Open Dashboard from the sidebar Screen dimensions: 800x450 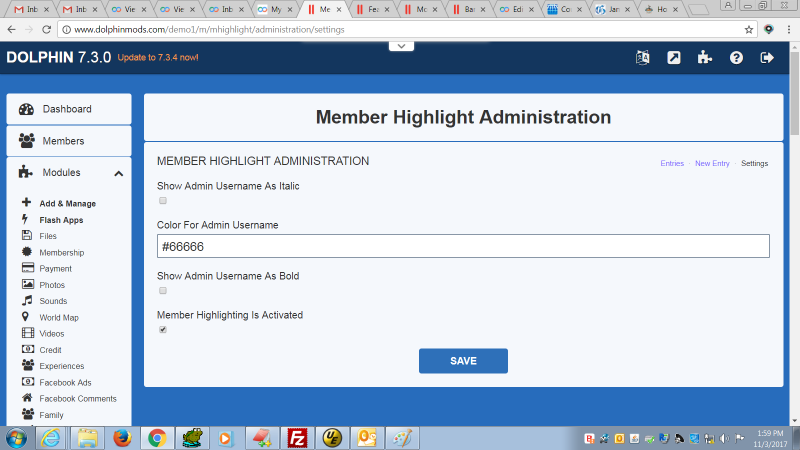pos(69,109)
